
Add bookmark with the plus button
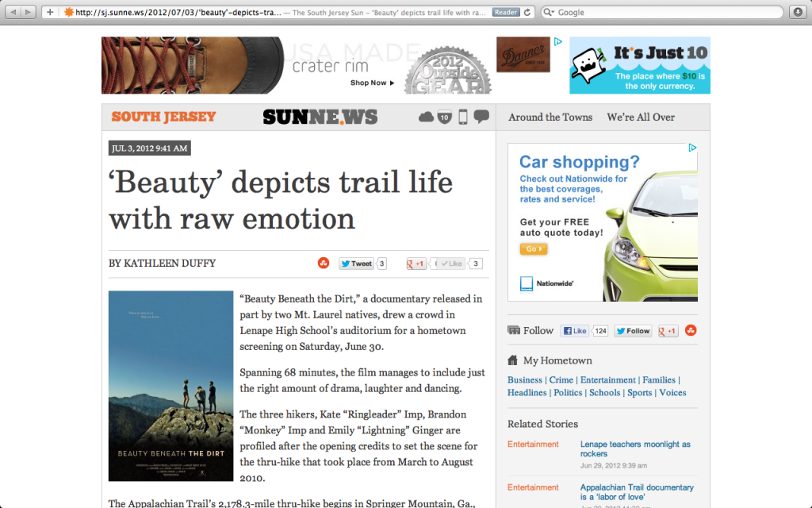[x=50, y=12]
